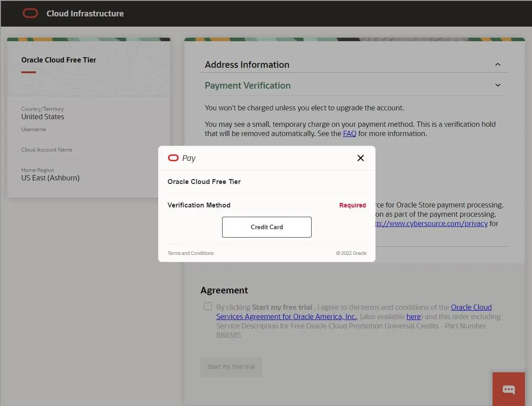
Task: Click the Verification Method label
Action: pos(199,205)
